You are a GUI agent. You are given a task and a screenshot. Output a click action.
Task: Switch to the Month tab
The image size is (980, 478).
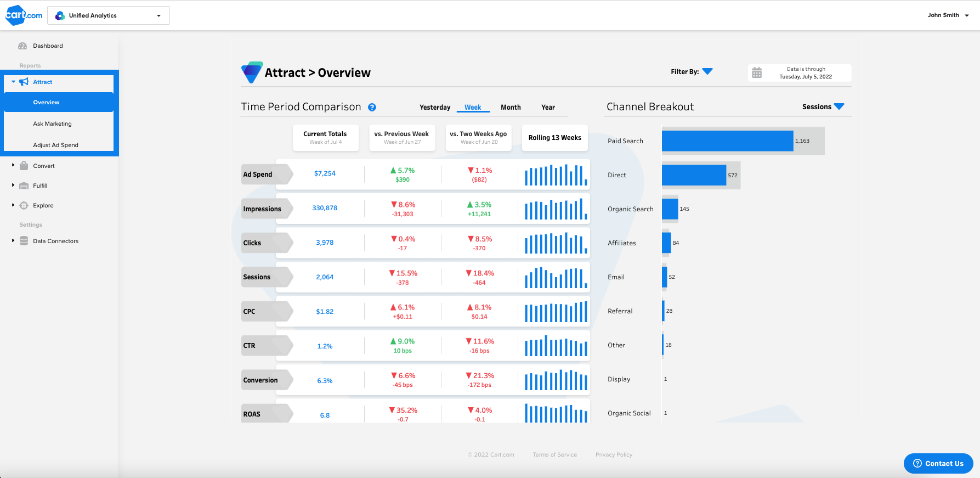pos(511,108)
